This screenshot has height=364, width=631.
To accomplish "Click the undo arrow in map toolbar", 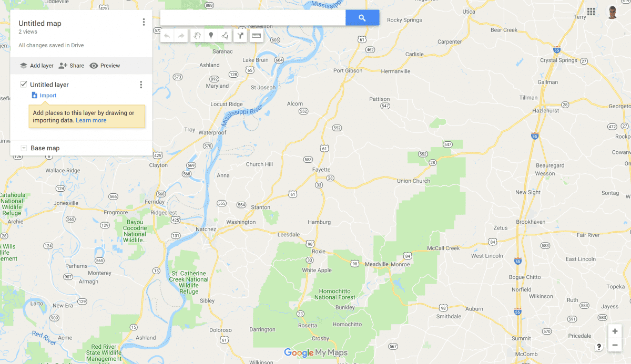I will (167, 36).
